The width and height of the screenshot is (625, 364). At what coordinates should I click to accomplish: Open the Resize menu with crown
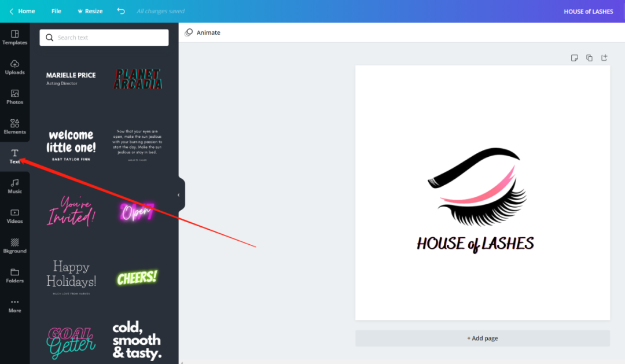[x=90, y=11]
